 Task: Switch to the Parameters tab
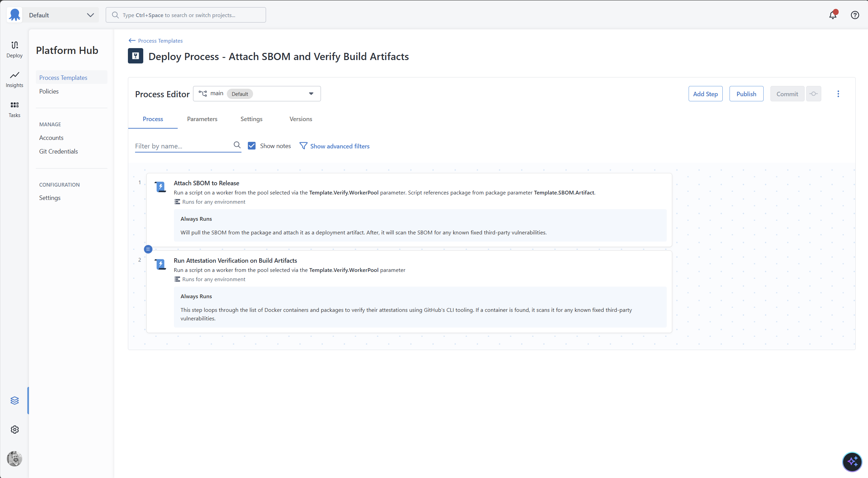click(x=202, y=119)
